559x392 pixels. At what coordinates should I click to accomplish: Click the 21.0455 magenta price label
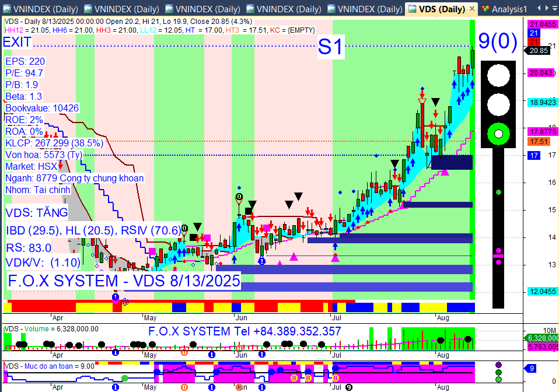(x=543, y=24)
